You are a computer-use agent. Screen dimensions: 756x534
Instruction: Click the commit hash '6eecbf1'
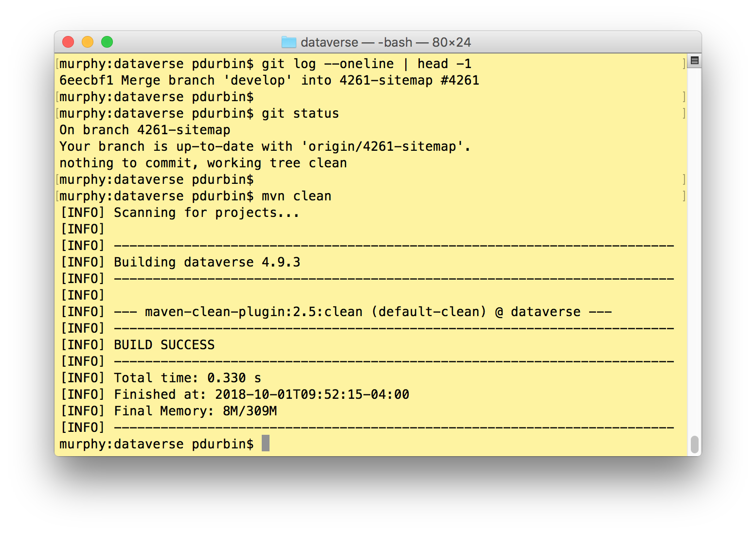(x=86, y=81)
